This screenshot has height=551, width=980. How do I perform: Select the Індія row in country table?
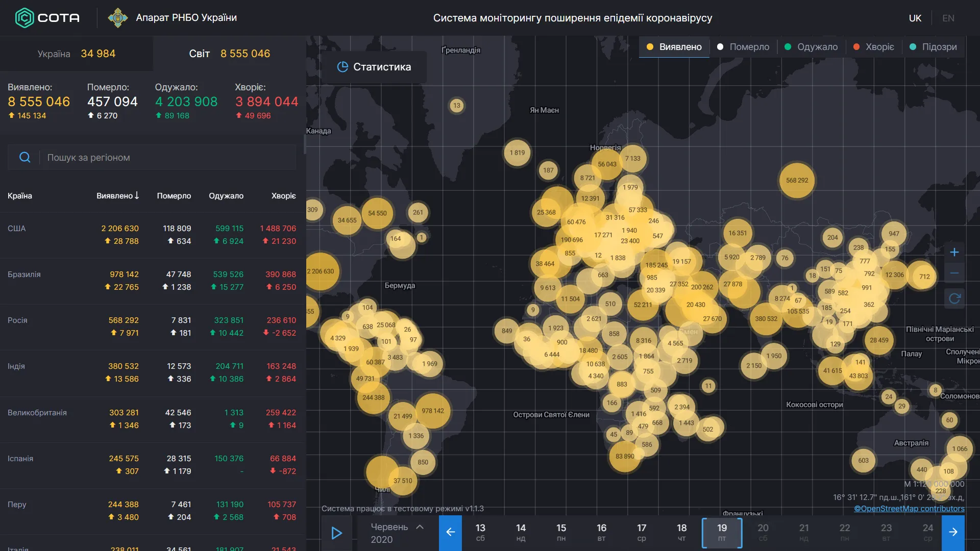coord(152,373)
